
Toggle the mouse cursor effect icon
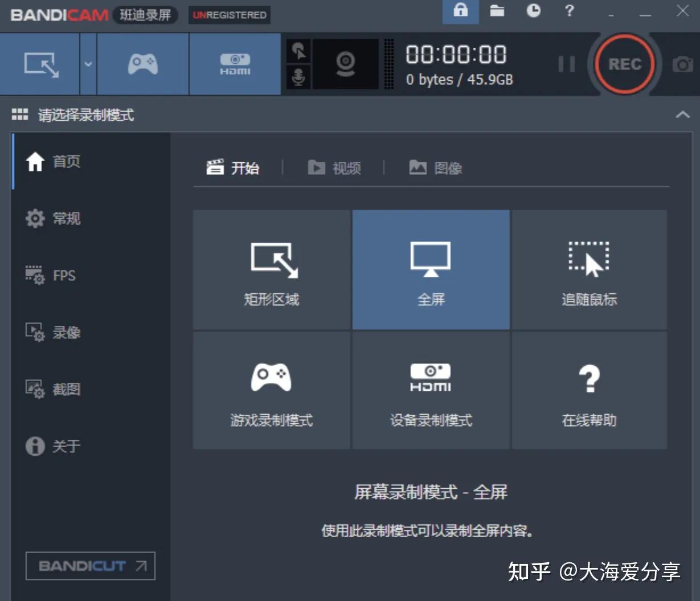298,51
